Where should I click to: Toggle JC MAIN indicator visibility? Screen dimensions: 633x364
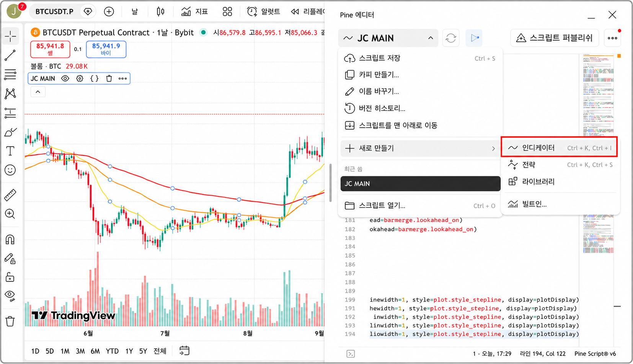coord(65,78)
